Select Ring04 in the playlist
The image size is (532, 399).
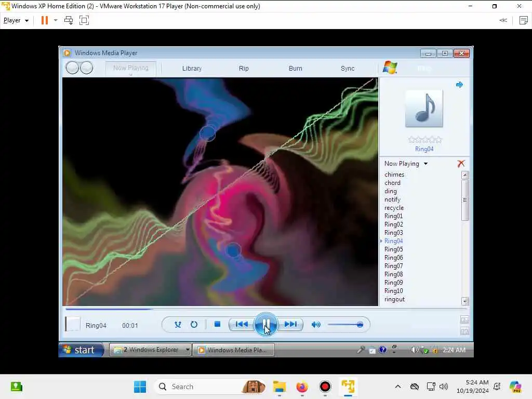[x=394, y=241]
